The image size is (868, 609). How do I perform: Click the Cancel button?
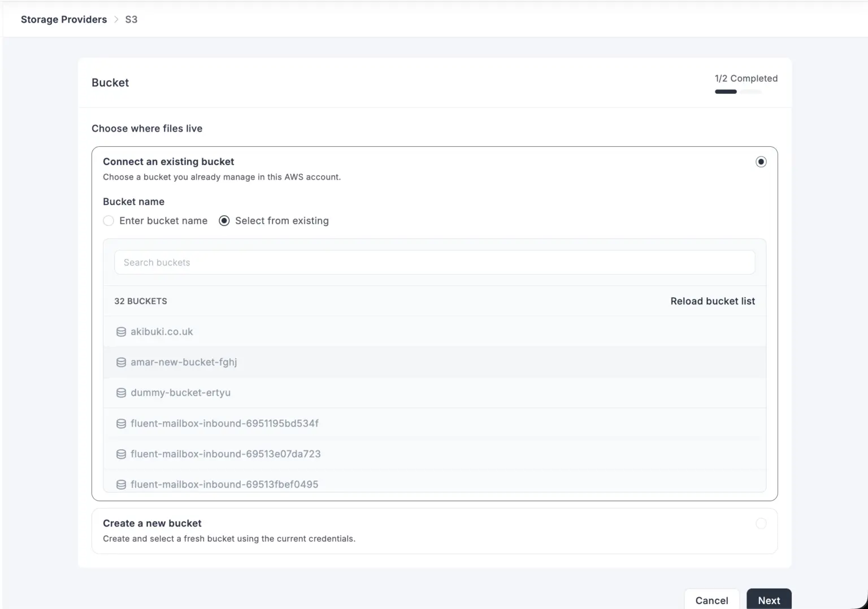(x=711, y=600)
